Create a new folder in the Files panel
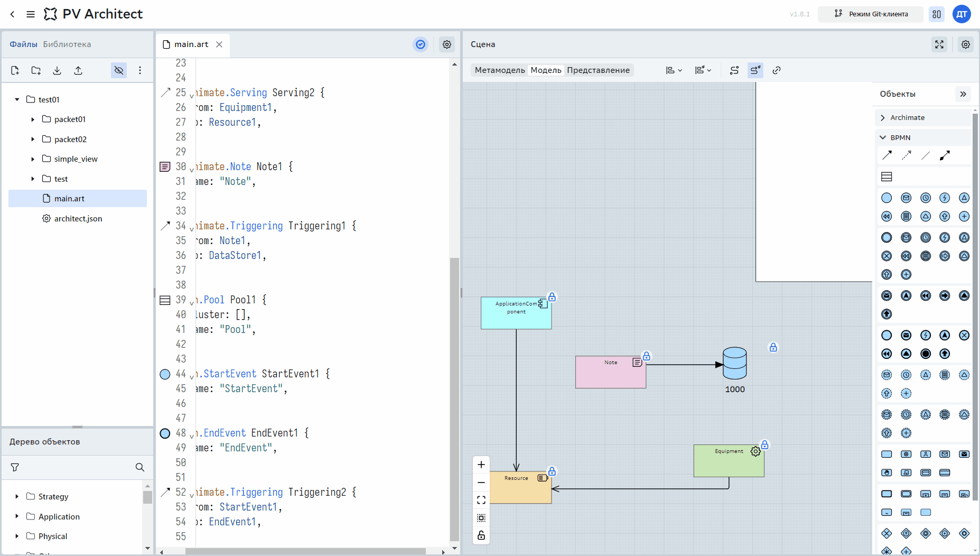The height and width of the screenshot is (556, 980). [x=36, y=70]
